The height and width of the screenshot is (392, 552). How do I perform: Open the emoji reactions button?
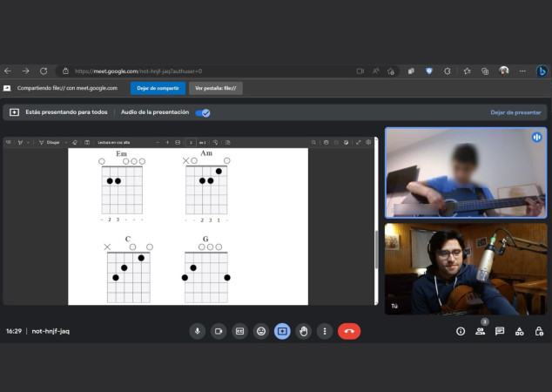[261, 331]
